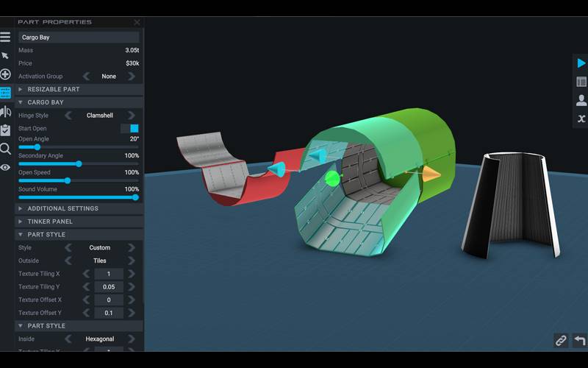
Task: Click the symmetry mirror tool icon
Action: [x=6, y=112]
